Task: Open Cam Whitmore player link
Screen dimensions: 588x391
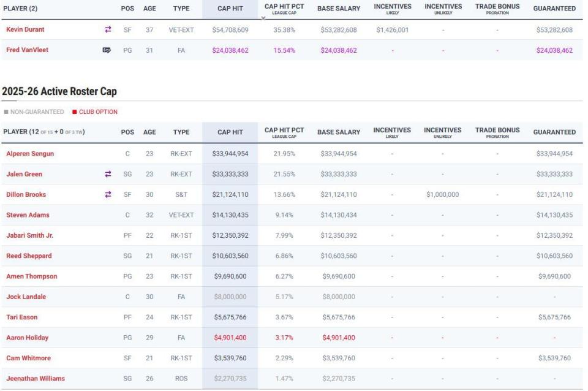Action: coord(28,358)
